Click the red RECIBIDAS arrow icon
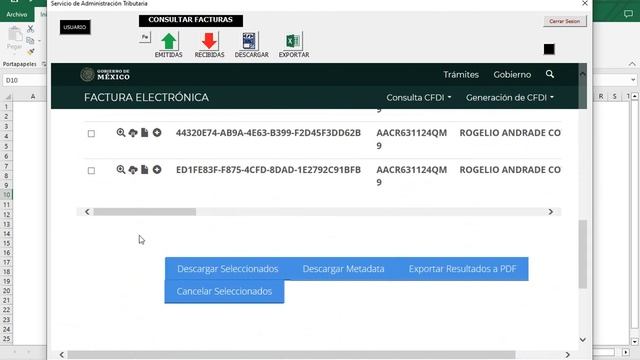 click(x=209, y=42)
